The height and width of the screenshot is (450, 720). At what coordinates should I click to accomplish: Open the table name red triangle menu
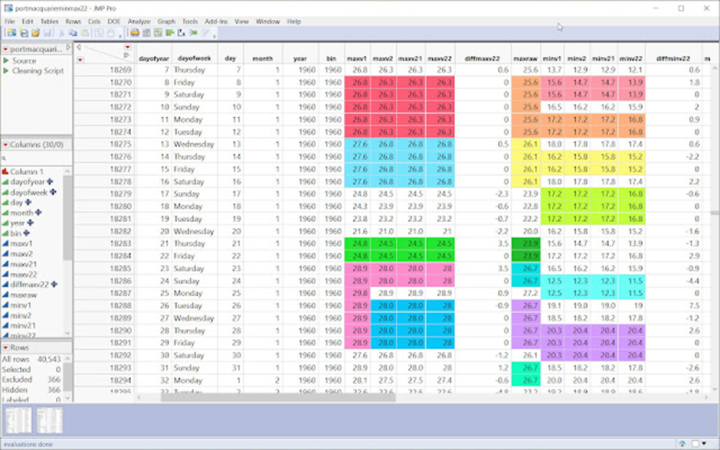coord(5,49)
